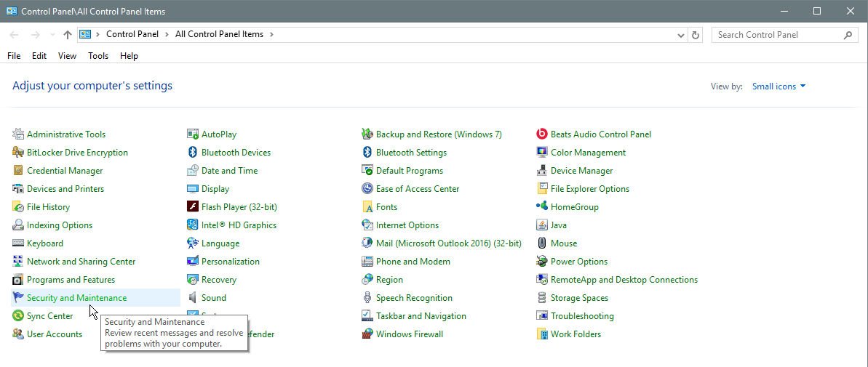Open the Ease of Access Center icon
The width and height of the screenshot is (868, 367).
(x=367, y=189)
